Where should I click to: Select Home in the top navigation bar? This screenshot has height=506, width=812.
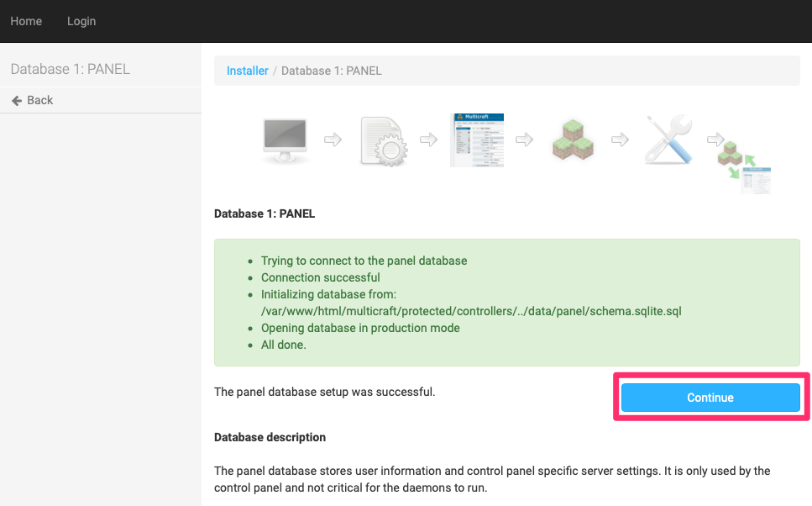point(25,21)
